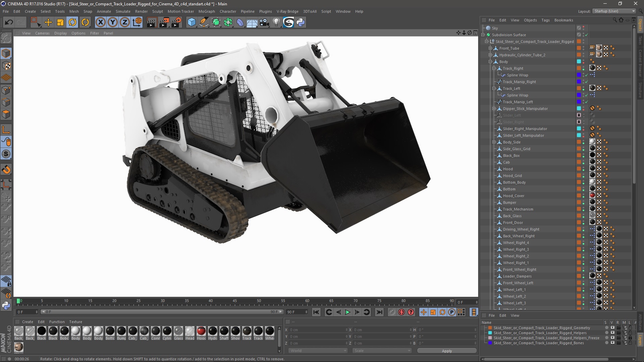Open the Layout Startup dropdown
Screen dimensions: 644x362
click(614, 11)
